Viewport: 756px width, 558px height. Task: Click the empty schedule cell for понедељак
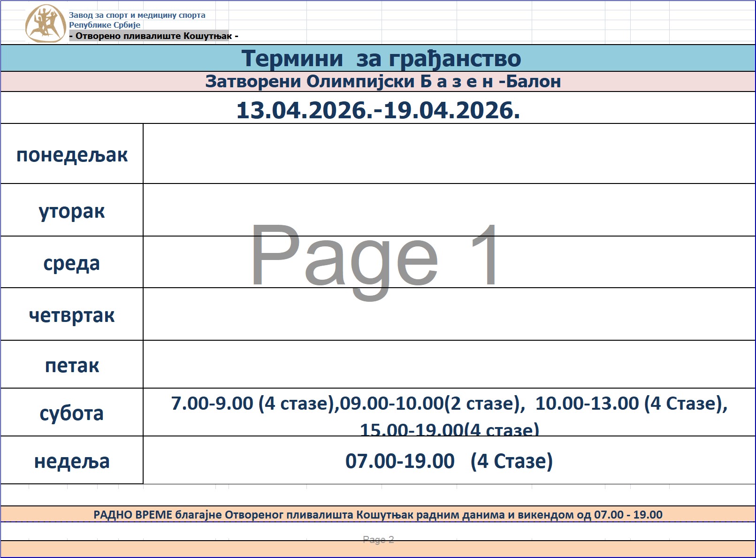coord(449,154)
